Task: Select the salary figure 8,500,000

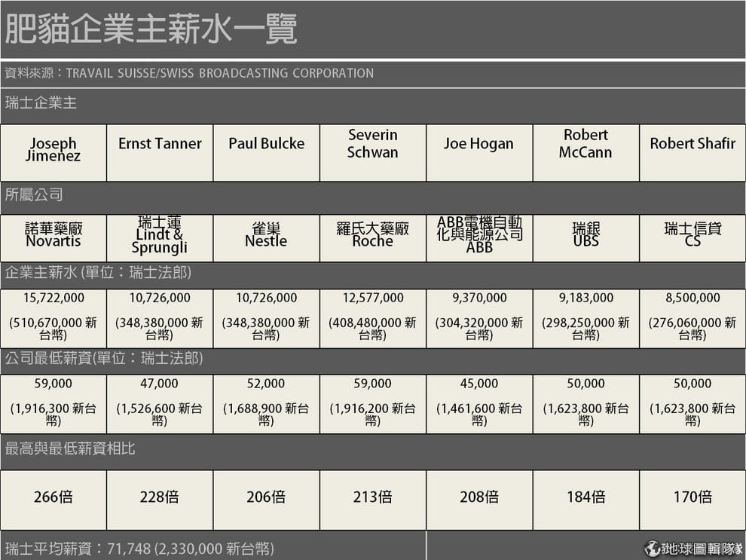Action: [692, 298]
